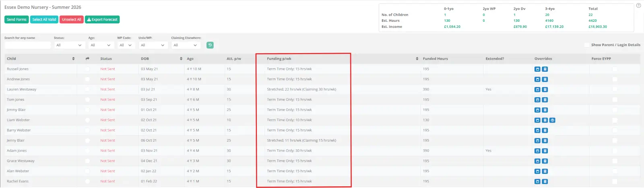Viewport: 644px width, 188px height.
Task: Click Not Sent status for Grace Westaway
Action: pyautogui.click(x=107, y=161)
